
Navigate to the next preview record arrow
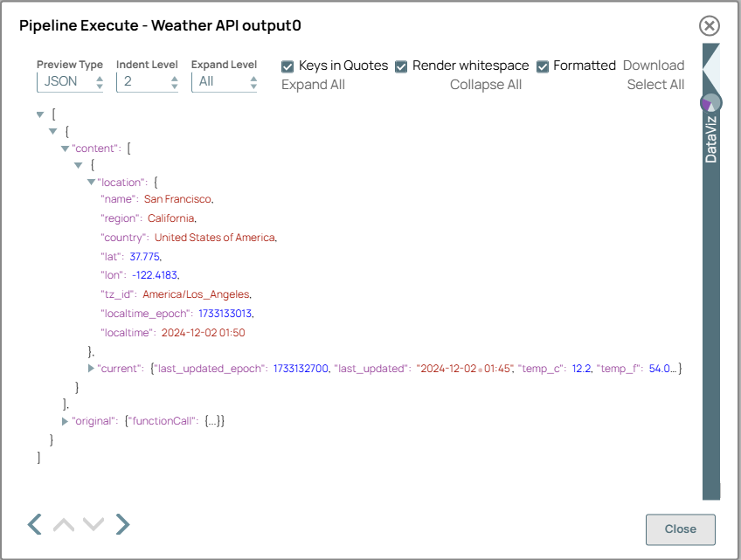click(x=122, y=524)
